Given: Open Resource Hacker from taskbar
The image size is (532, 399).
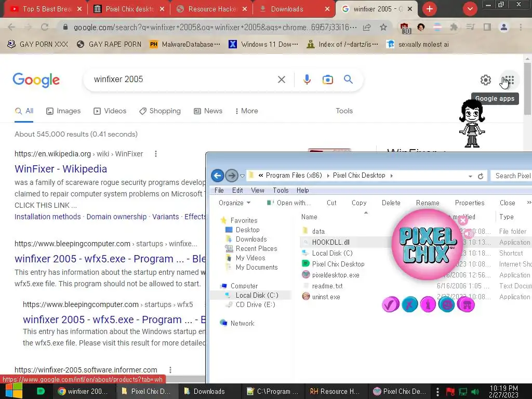Looking at the screenshot, I should (x=335, y=391).
